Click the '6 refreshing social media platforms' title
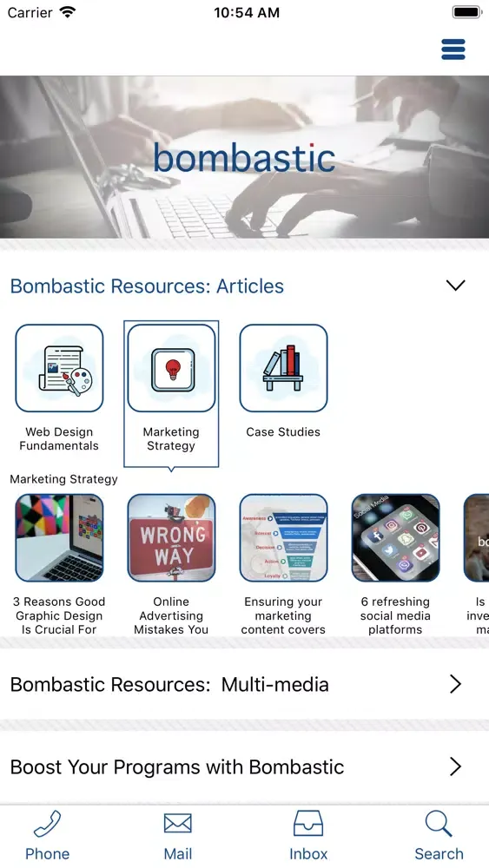Screen dimensions: 489x868 pyautogui.click(x=395, y=615)
